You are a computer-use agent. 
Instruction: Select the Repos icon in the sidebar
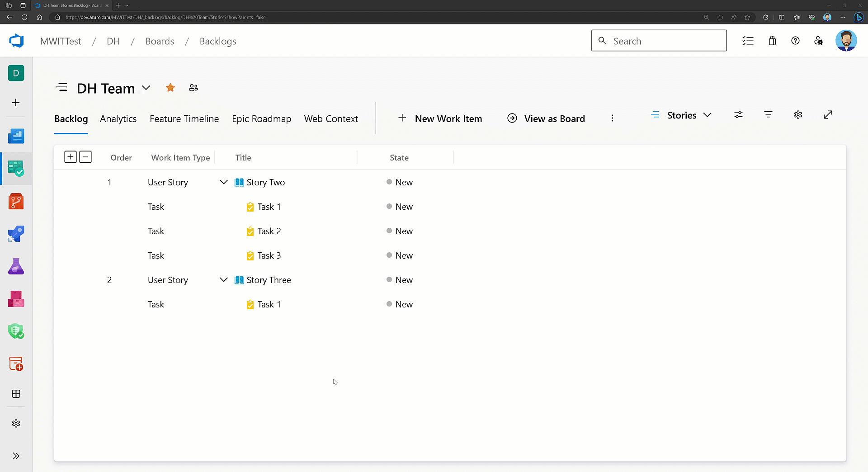tap(16, 201)
